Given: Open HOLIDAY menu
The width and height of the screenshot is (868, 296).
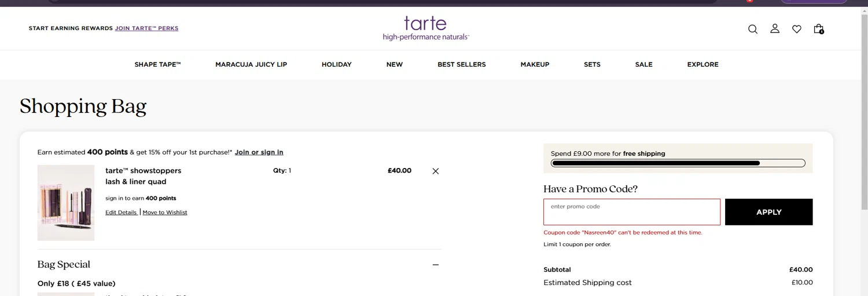Looking at the screenshot, I should tap(337, 64).
